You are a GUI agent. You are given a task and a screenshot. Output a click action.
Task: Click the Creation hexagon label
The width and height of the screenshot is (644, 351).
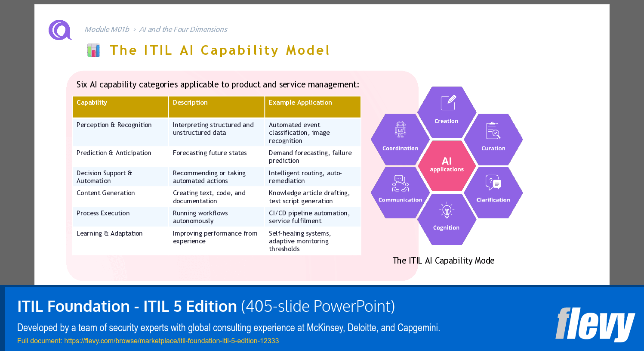tap(447, 121)
